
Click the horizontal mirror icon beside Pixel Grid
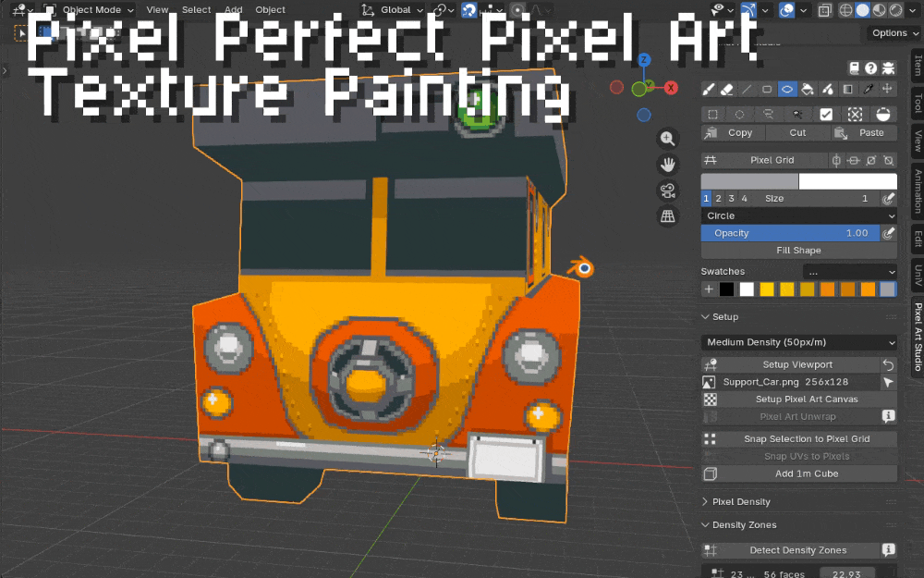click(x=853, y=160)
